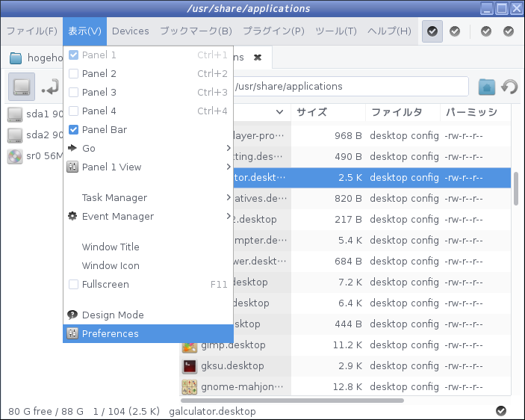Enable Panel 4 checkbox
This screenshot has width=525, height=420.
[x=73, y=111]
